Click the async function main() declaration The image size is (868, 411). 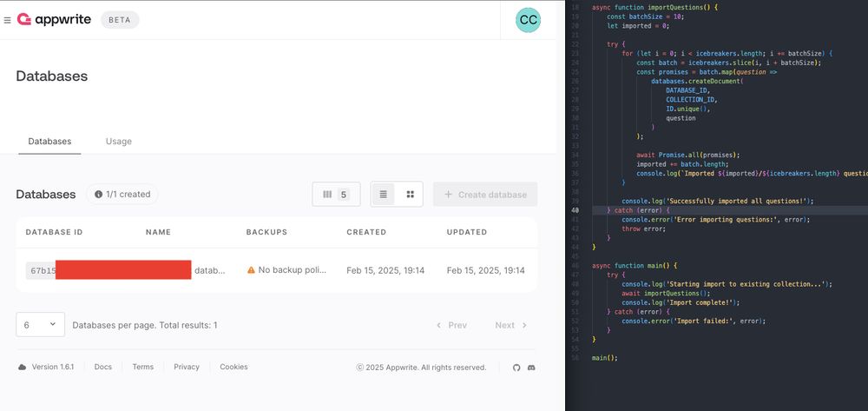click(635, 266)
